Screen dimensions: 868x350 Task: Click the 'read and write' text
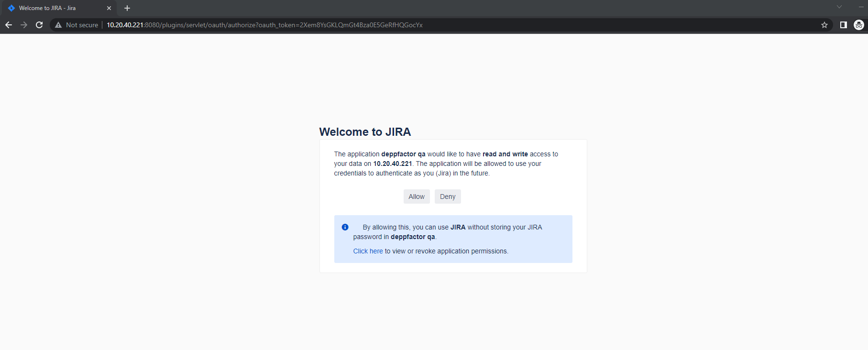click(x=505, y=154)
